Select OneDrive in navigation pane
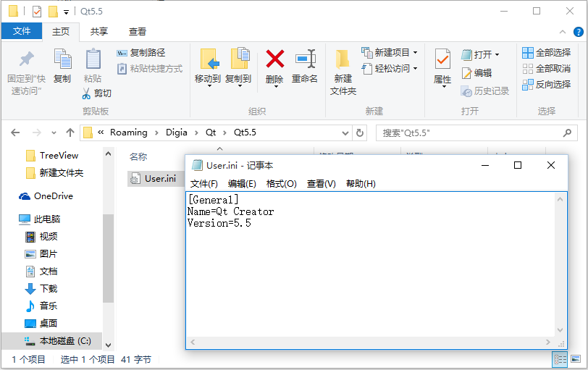 click(x=46, y=196)
